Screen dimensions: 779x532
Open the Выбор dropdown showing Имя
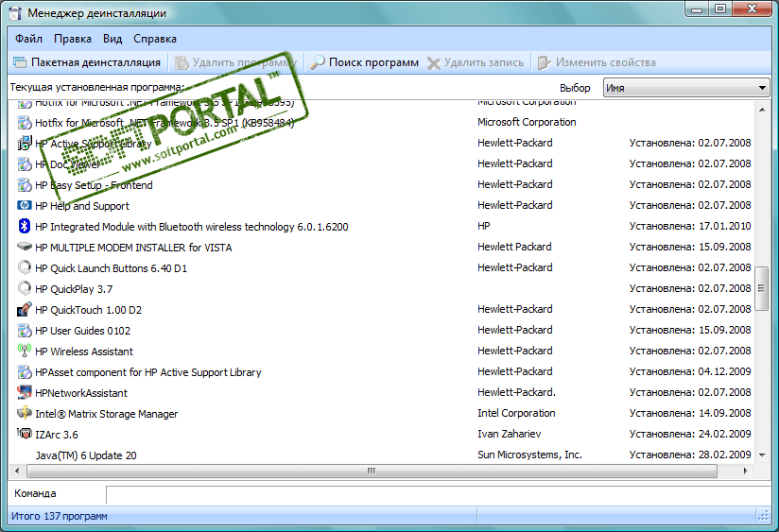tap(686, 88)
